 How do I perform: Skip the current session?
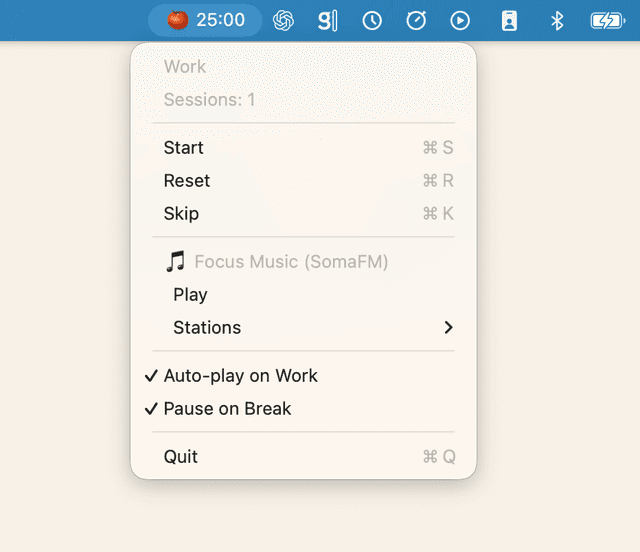[303, 214]
